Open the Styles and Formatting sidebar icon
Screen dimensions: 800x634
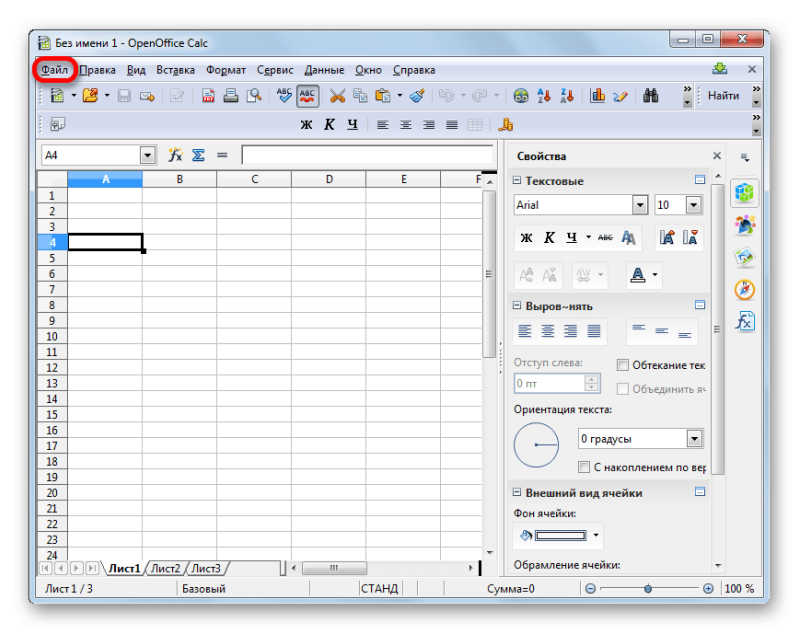tap(744, 224)
